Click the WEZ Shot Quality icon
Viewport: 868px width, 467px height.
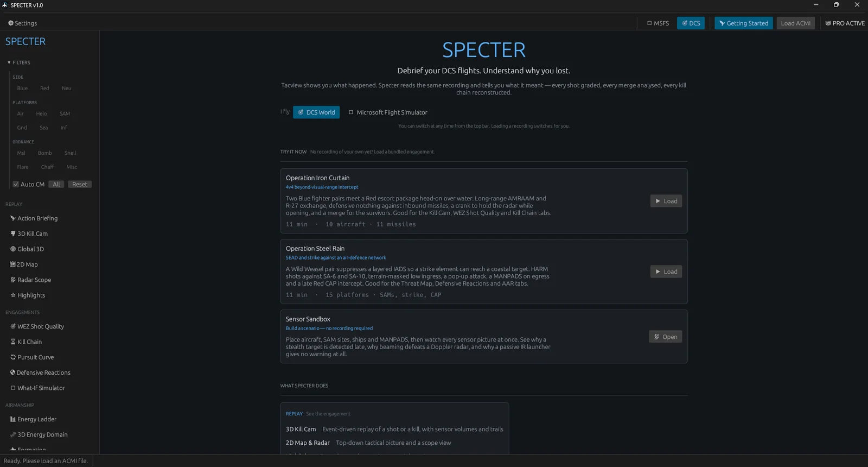click(13, 326)
